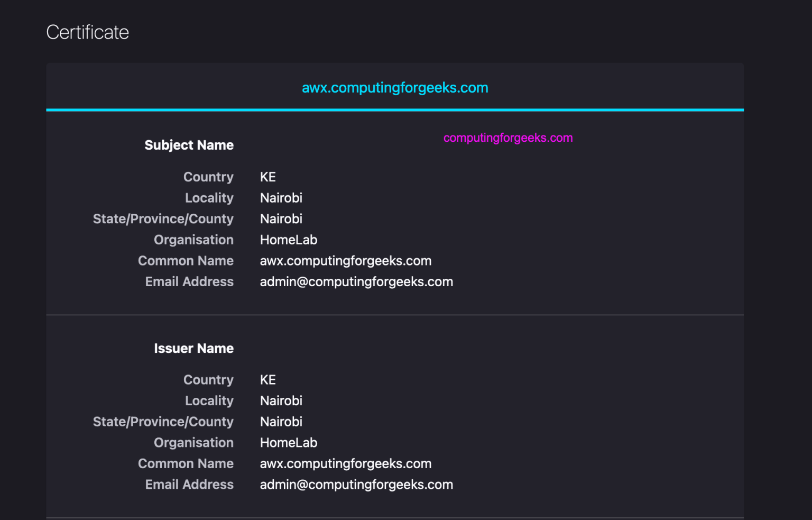Select the Subject Email admin@computingforgeeks.com
Image resolution: width=812 pixels, height=520 pixels.
(x=356, y=281)
